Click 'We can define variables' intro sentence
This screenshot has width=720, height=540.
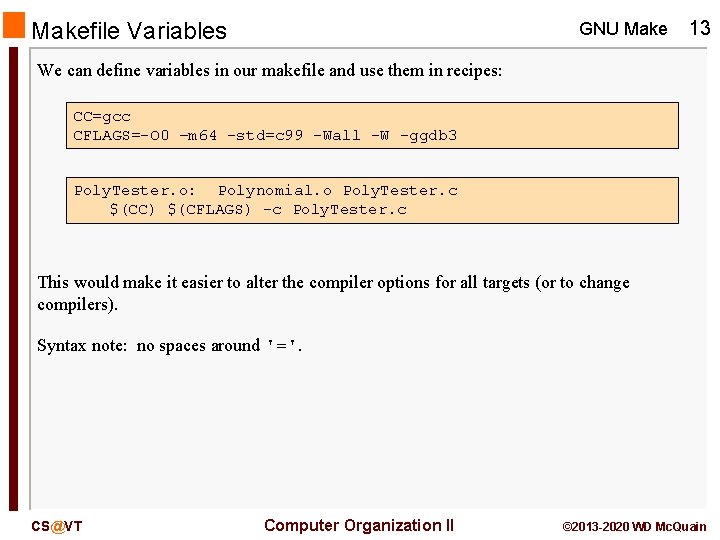click(x=270, y=71)
